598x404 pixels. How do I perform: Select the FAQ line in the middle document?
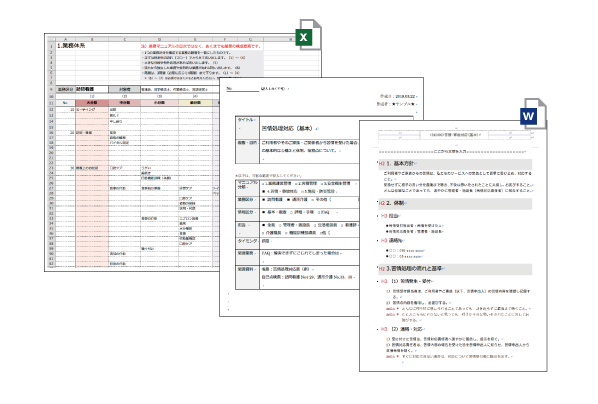pyautogui.click(x=302, y=253)
